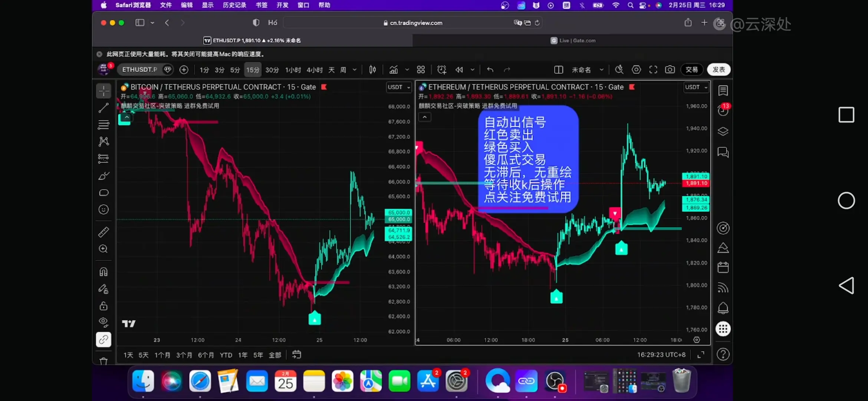Screen dimensions: 868x401
Task: Click the ETHUSDT.P symbol search field
Action: (139, 69)
